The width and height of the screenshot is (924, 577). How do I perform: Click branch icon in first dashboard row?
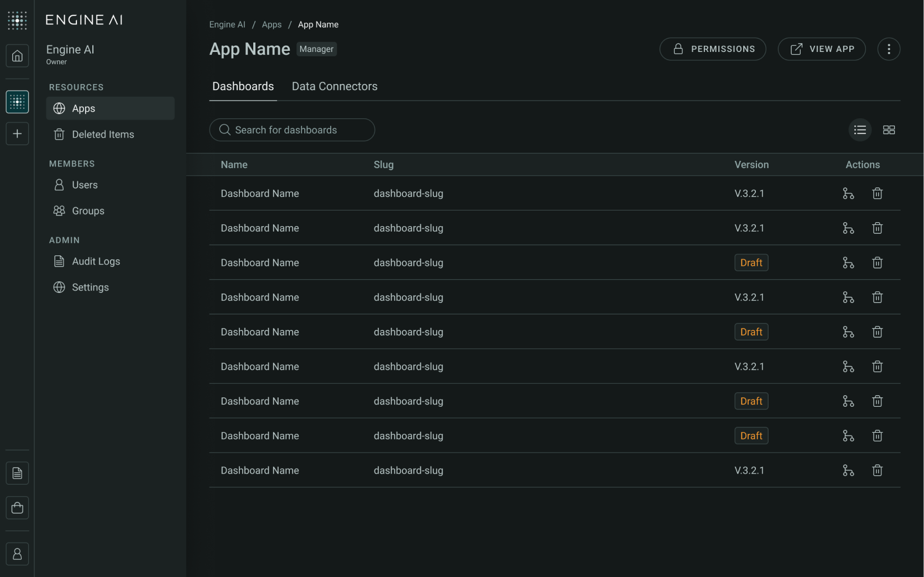(848, 193)
